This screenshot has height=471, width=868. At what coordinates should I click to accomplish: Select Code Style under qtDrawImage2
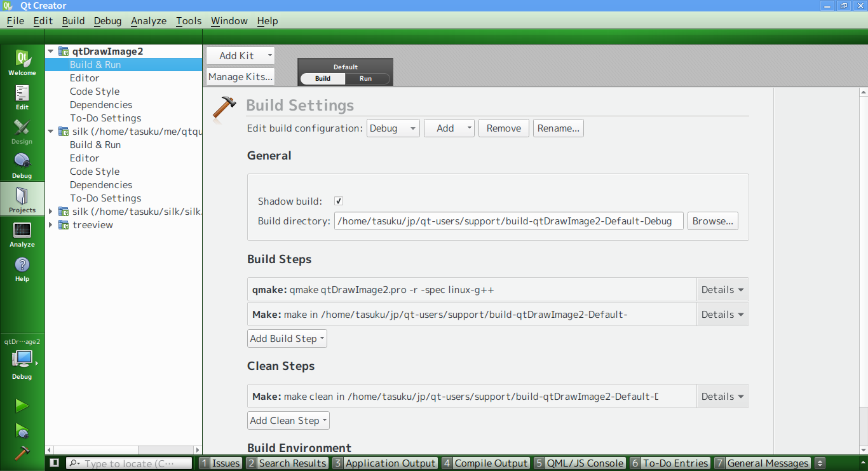pyautogui.click(x=95, y=92)
